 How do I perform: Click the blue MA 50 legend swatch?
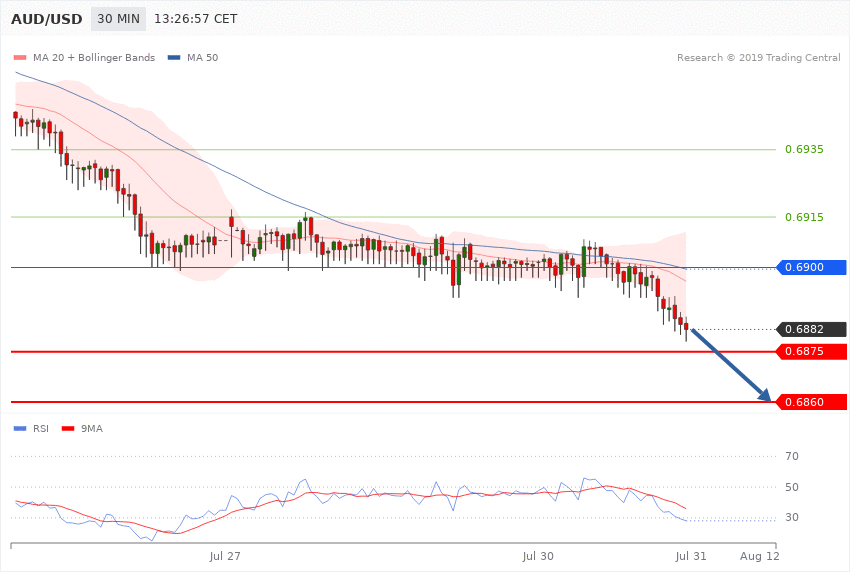tap(174, 58)
